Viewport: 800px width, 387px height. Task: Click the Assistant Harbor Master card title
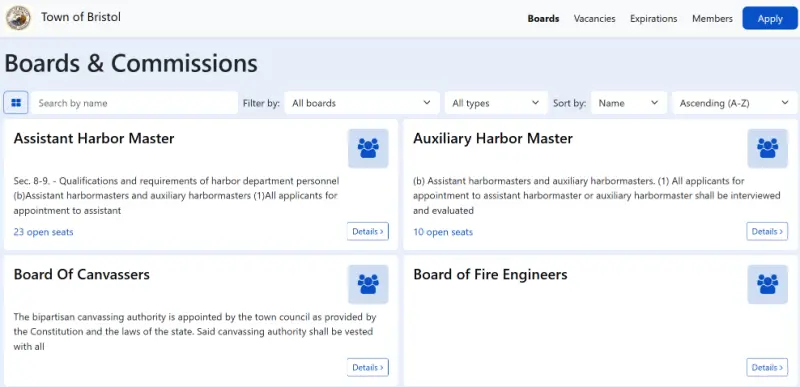tap(94, 139)
